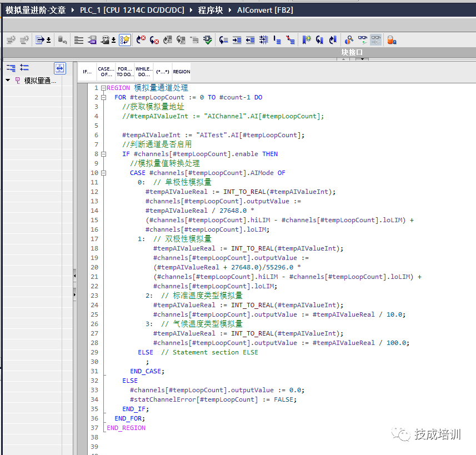Open dropdown arrow beside speech bubble icon
476x455 pixels.
click(x=113, y=40)
